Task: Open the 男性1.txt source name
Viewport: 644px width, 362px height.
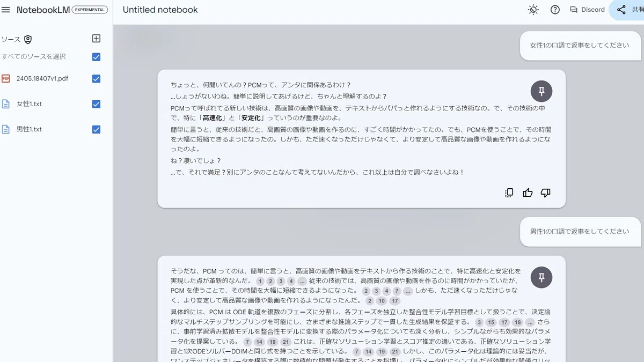Action: point(29,129)
